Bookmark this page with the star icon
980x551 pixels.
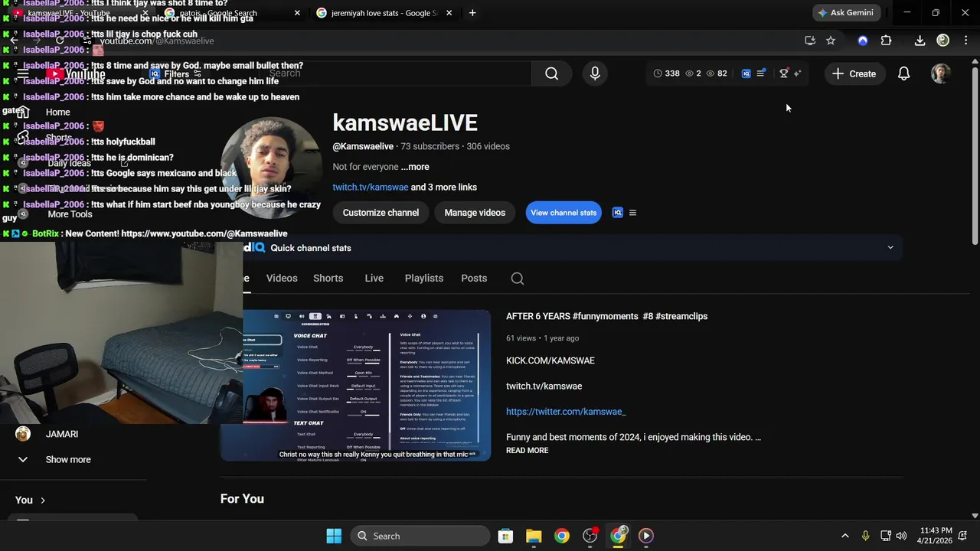coord(831,41)
